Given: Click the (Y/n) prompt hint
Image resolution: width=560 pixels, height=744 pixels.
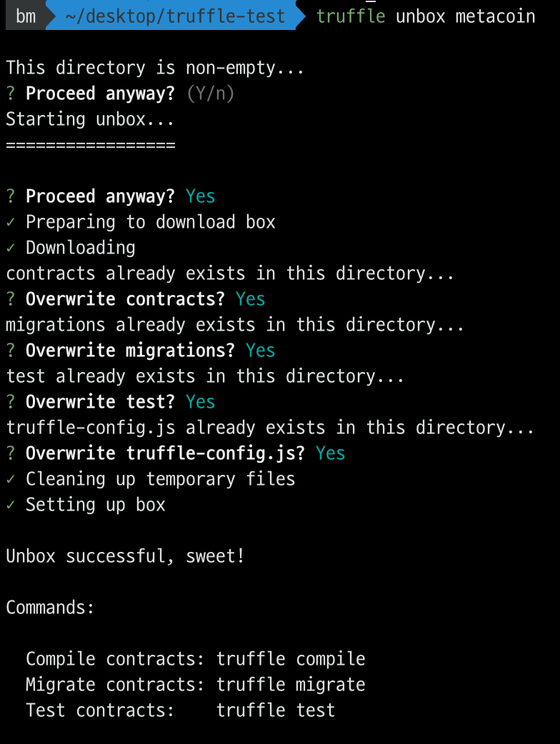Looking at the screenshot, I should click(x=210, y=94).
